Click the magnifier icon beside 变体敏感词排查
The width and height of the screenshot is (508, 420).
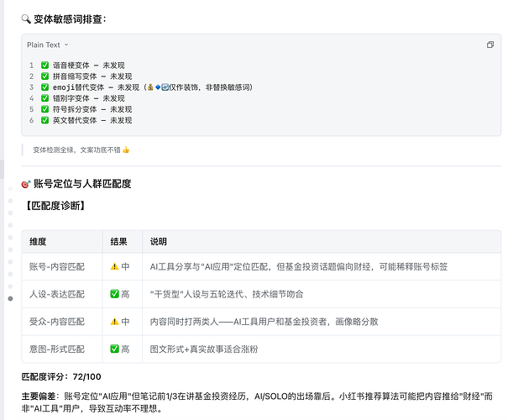26,19
